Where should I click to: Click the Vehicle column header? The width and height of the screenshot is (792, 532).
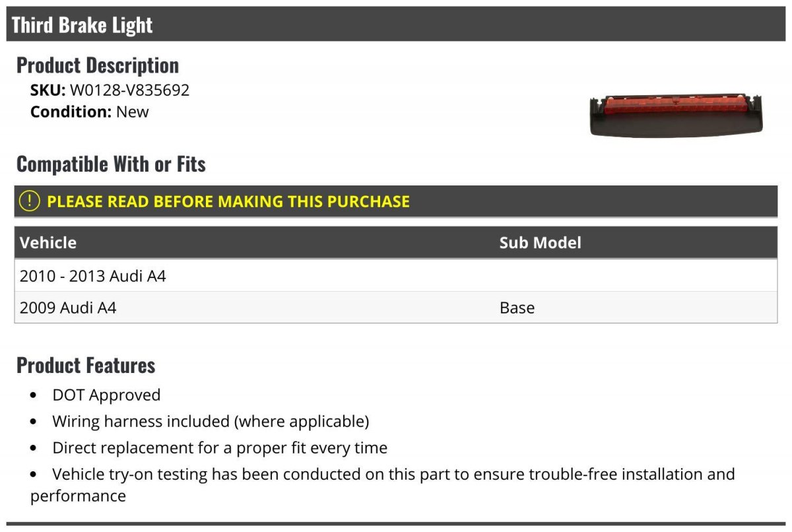[x=48, y=242]
